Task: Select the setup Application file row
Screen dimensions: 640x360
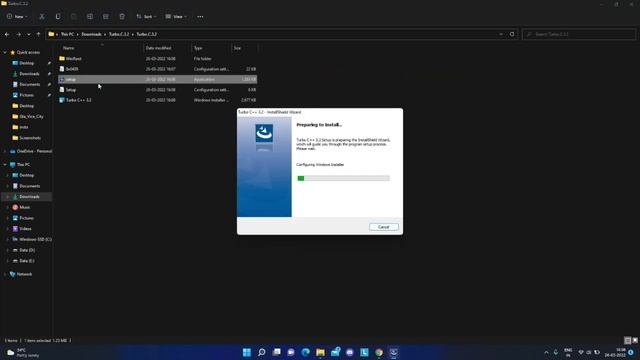Action: click(x=157, y=79)
